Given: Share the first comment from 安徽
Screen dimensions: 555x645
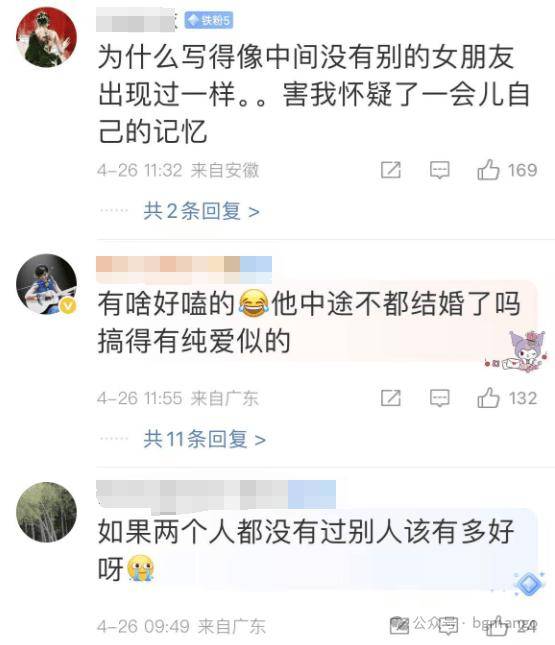Looking at the screenshot, I should (x=390, y=170).
